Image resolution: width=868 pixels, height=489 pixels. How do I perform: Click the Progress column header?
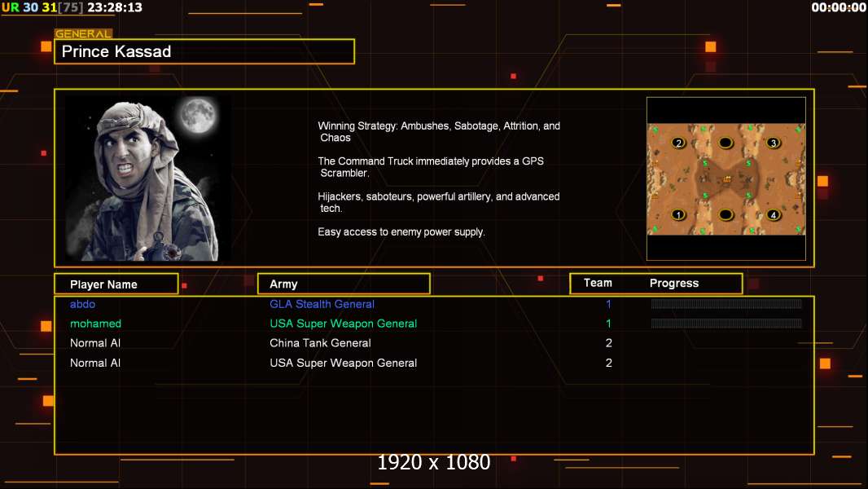tap(673, 283)
